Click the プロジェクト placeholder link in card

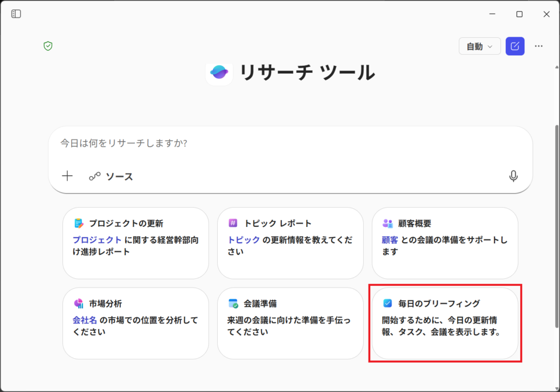(97, 239)
